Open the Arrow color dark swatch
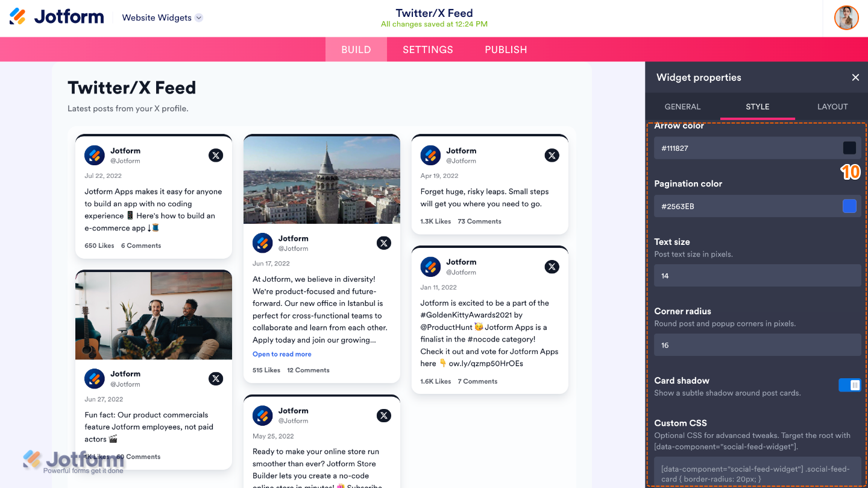Screen dimensions: 868x488 pyautogui.click(x=849, y=148)
